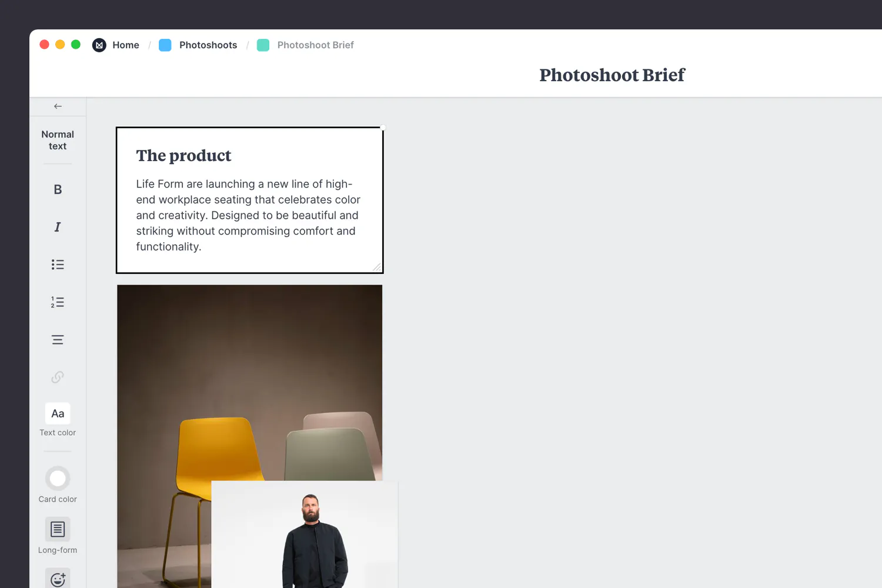Click the emoji reaction icon
The height and width of the screenshot is (588, 882).
pyautogui.click(x=58, y=579)
